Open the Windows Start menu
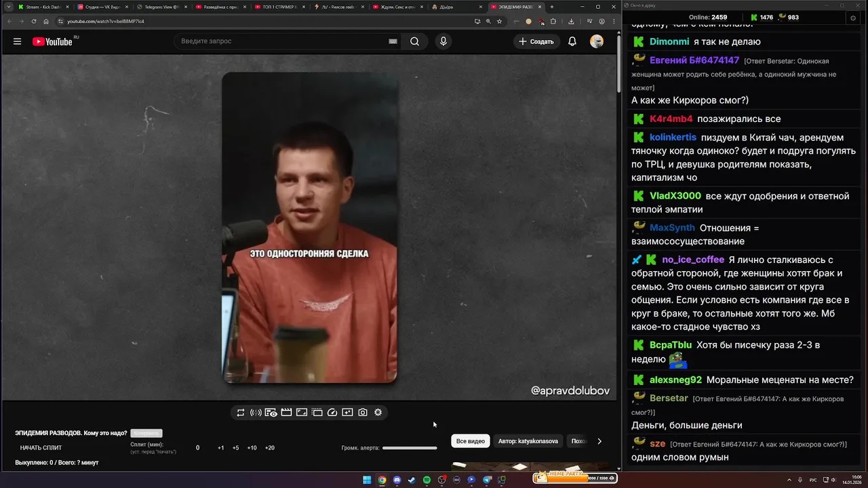 [x=367, y=480]
